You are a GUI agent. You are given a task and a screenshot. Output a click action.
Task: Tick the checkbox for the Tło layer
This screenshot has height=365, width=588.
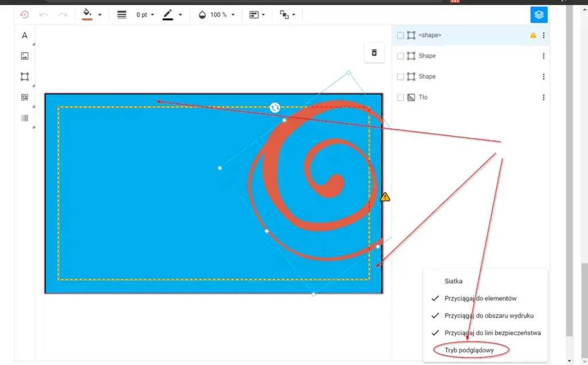[x=401, y=98]
